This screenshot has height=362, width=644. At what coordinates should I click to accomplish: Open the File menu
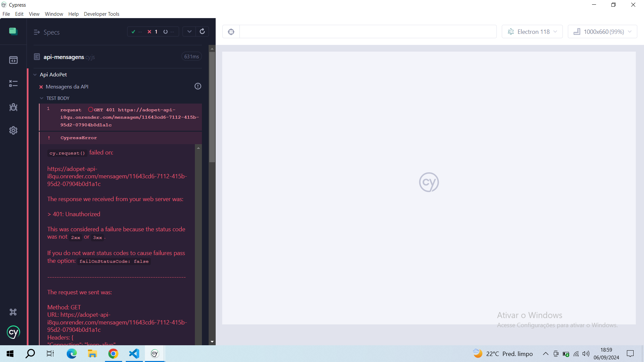click(x=6, y=14)
